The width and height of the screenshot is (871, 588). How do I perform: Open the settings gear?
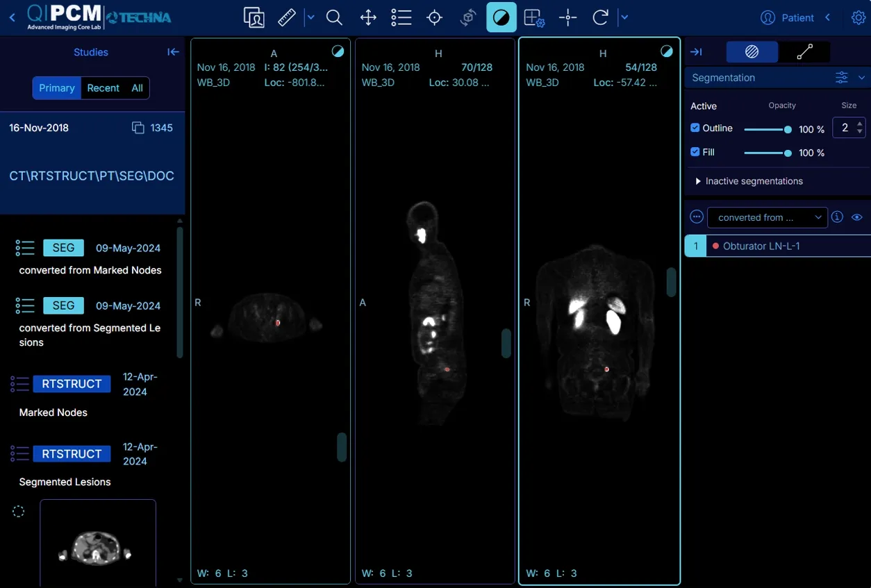click(x=858, y=17)
